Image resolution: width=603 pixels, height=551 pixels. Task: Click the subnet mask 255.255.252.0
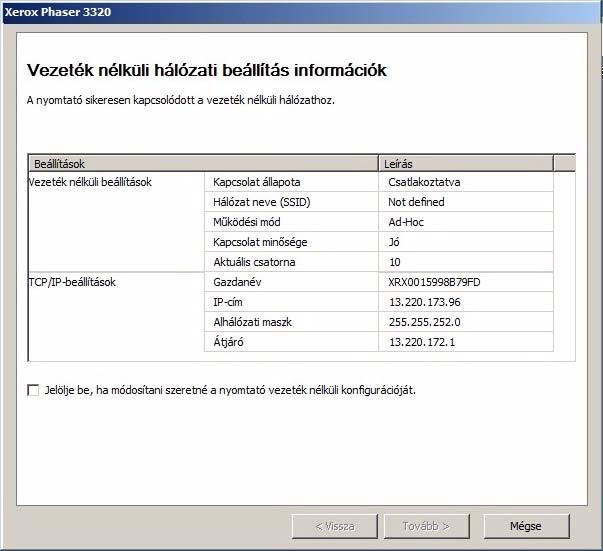click(466, 322)
